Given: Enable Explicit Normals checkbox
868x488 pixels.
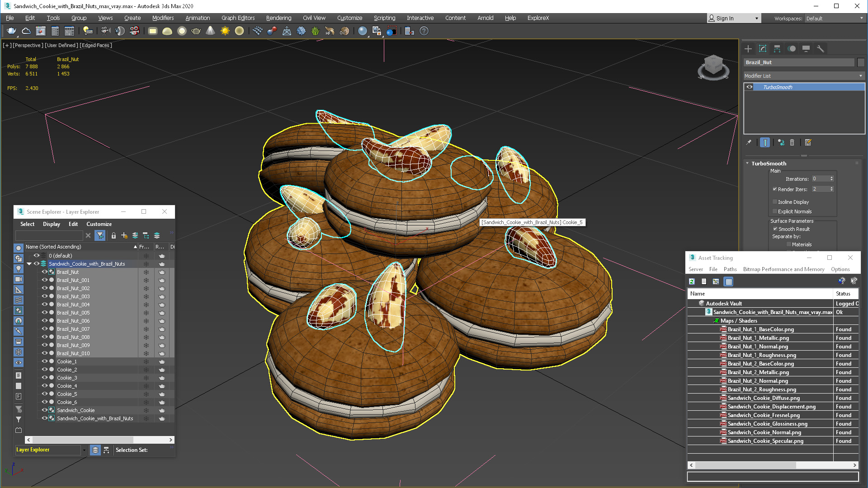Looking at the screenshot, I should click(775, 211).
